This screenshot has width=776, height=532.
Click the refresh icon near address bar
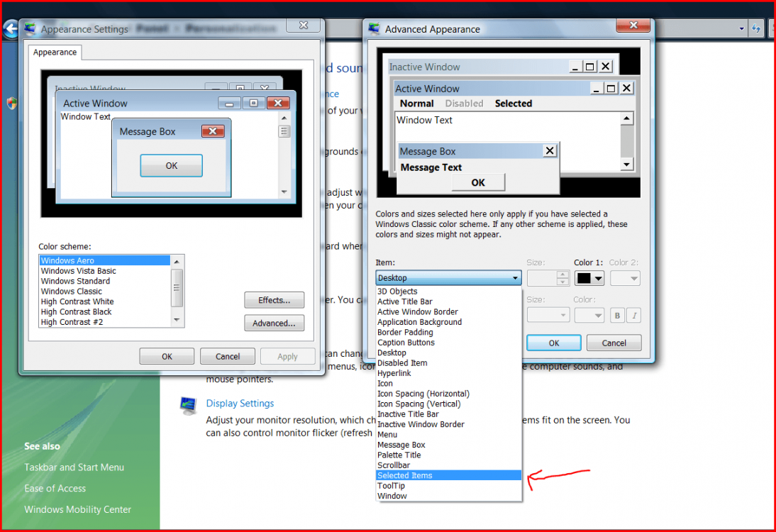755,28
